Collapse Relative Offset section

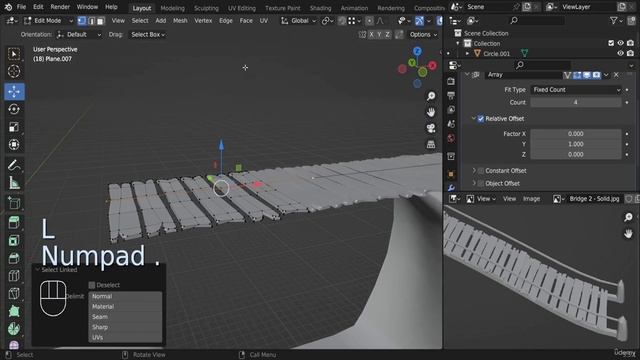[473, 119]
